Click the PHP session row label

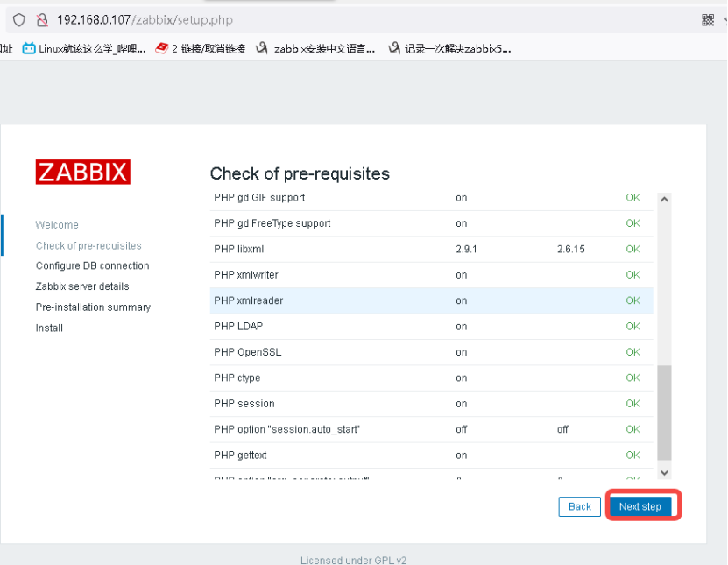click(x=244, y=404)
